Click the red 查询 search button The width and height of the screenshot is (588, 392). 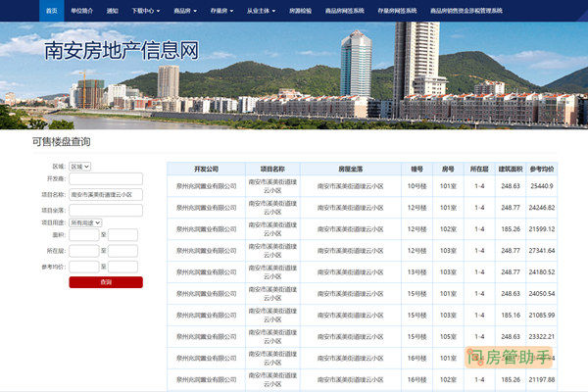[106, 282]
